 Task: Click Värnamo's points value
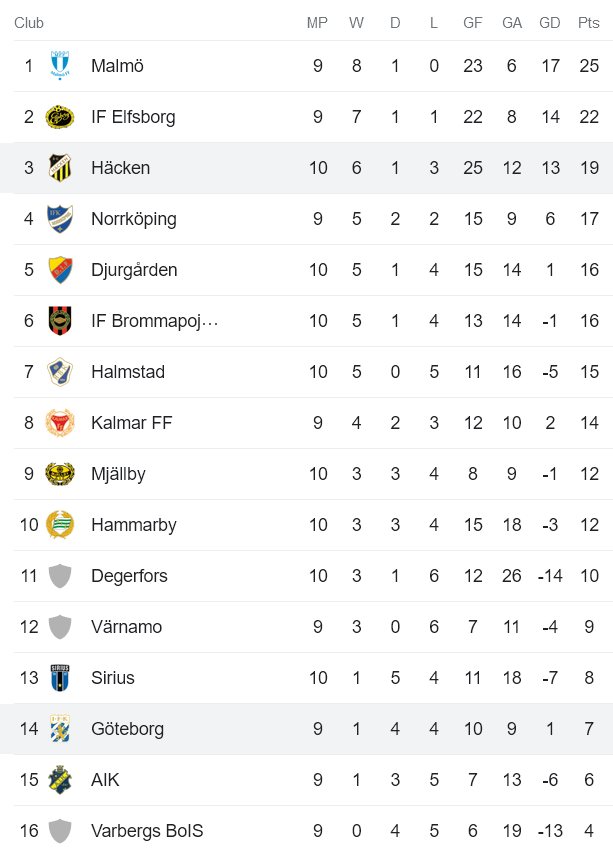(x=589, y=626)
